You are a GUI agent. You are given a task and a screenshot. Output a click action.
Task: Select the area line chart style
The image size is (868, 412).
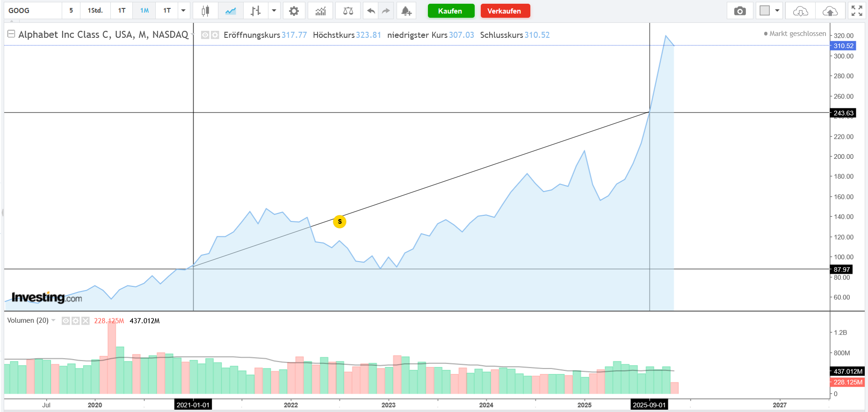[231, 11]
